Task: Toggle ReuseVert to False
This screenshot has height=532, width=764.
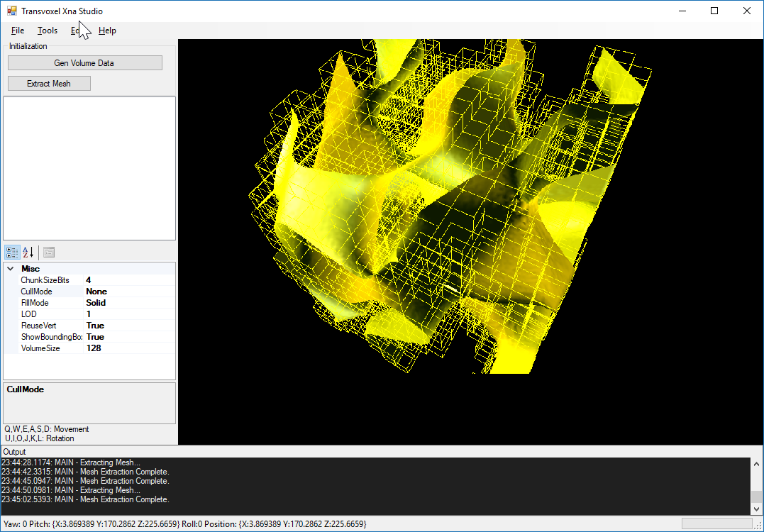Action: coord(128,325)
